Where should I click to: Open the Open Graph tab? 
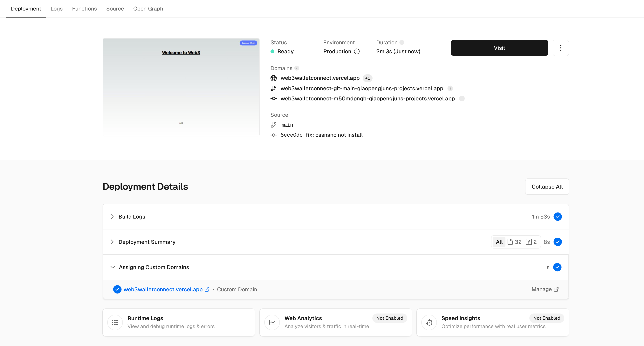(x=148, y=9)
